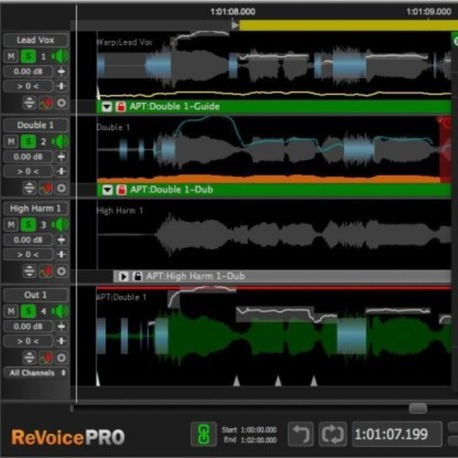Click Lead Vox speaker output icon
This screenshot has height=458, width=458.
coord(61,56)
